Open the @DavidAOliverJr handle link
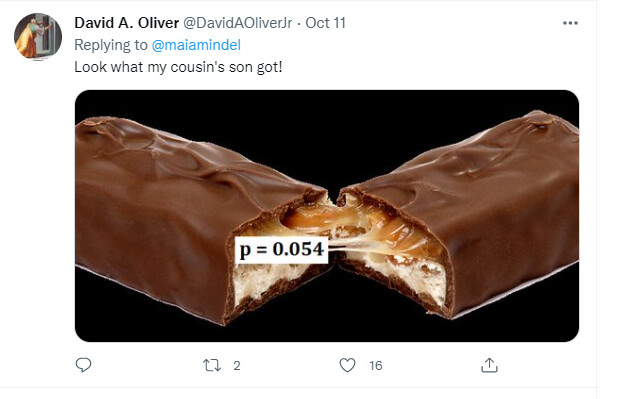Screen dimensions: 617x399 click(238, 23)
